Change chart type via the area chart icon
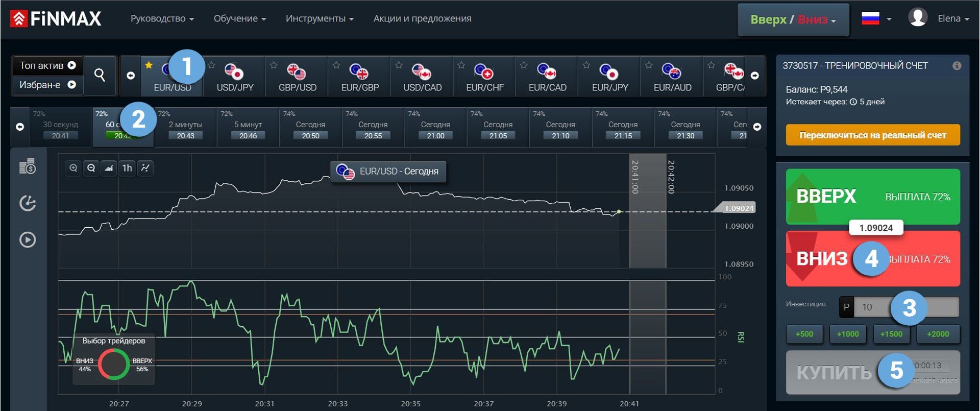Image resolution: width=980 pixels, height=411 pixels. (x=109, y=168)
